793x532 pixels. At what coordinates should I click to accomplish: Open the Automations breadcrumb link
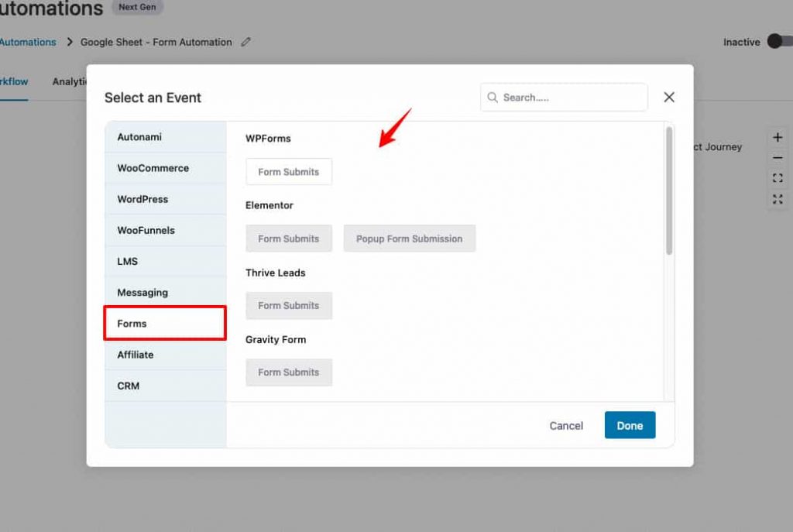point(28,42)
